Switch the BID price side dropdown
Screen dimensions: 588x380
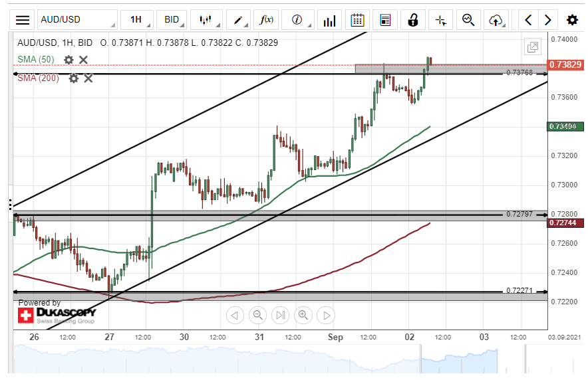click(x=172, y=20)
